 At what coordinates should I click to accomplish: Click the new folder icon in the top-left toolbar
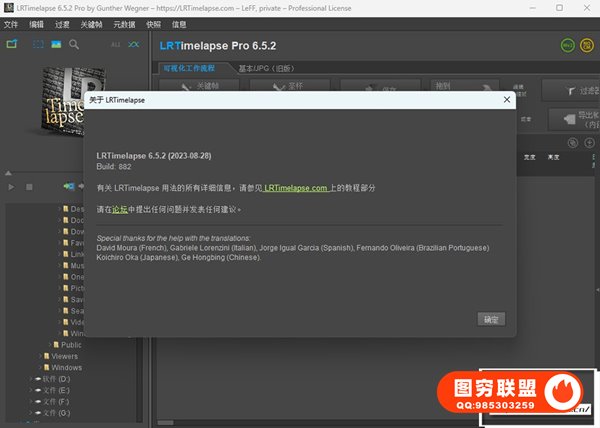13,45
